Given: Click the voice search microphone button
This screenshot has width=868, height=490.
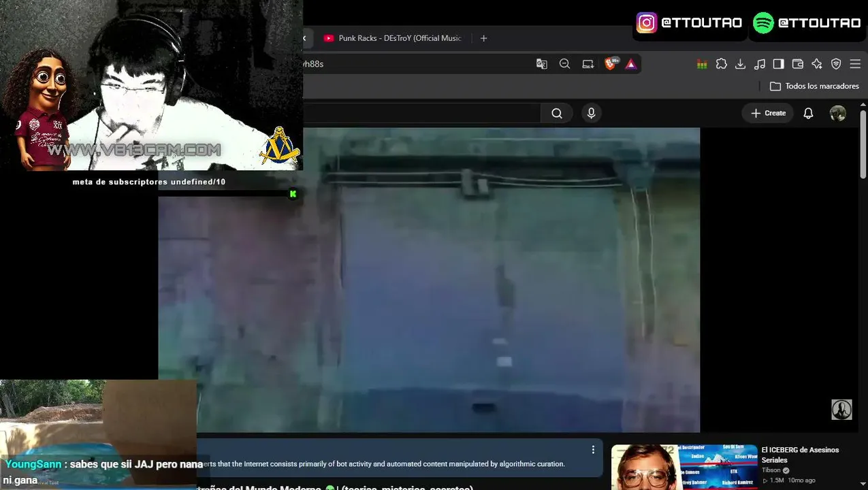Looking at the screenshot, I should [591, 114].
